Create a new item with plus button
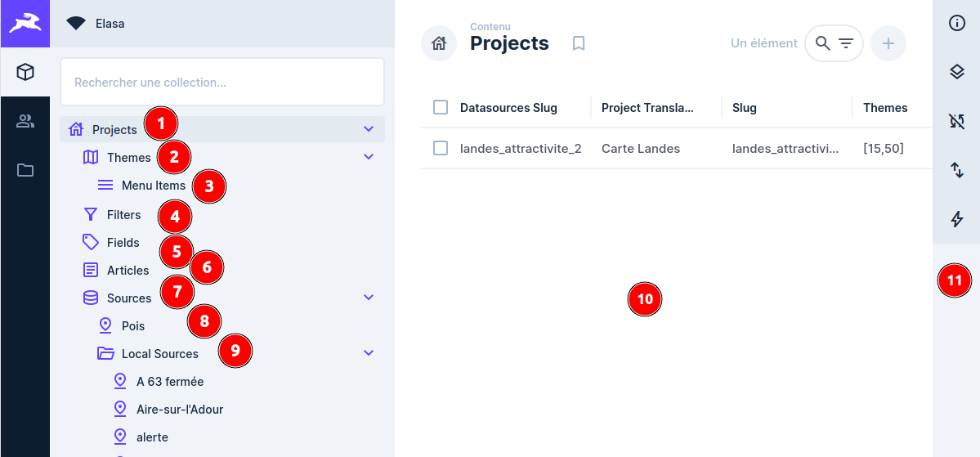Screen dimensions: 980x457 pyautogui.click(x=888, y=43)
